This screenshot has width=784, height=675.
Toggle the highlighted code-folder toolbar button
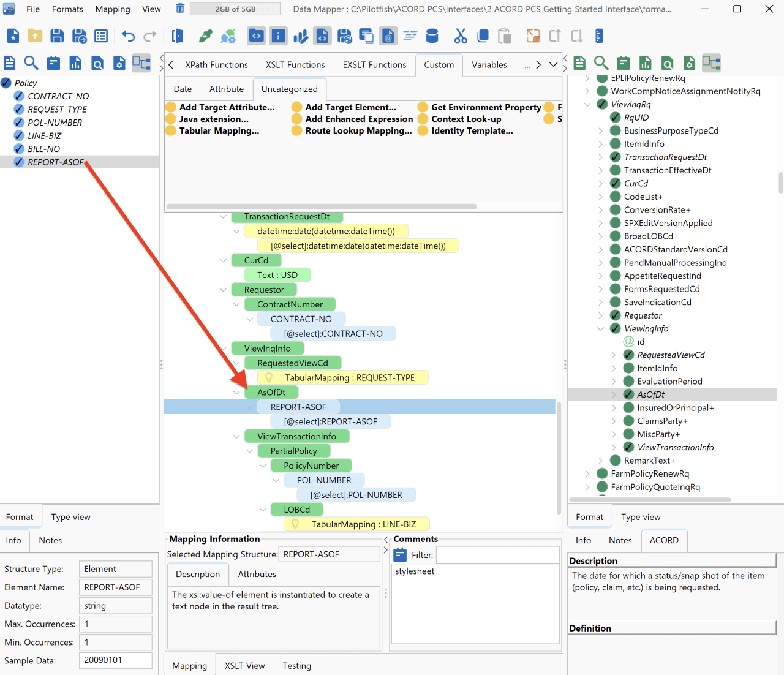256,36
